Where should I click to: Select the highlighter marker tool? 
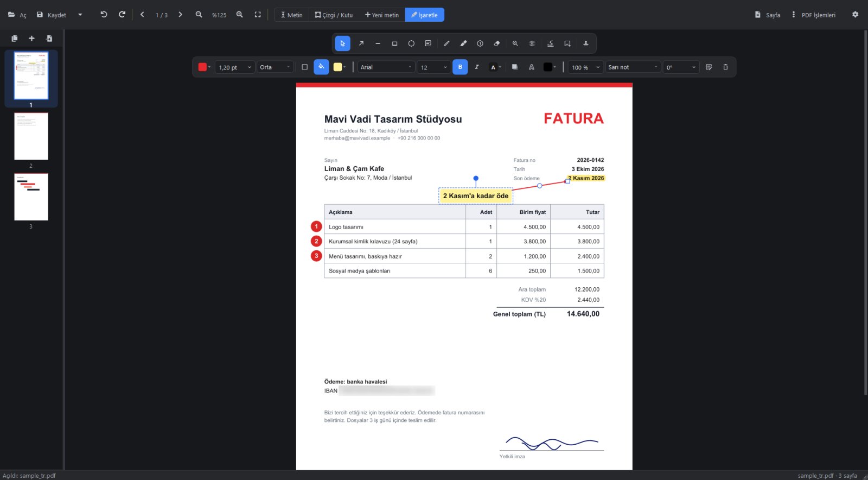pyautogui.click(x=463, y=43)
